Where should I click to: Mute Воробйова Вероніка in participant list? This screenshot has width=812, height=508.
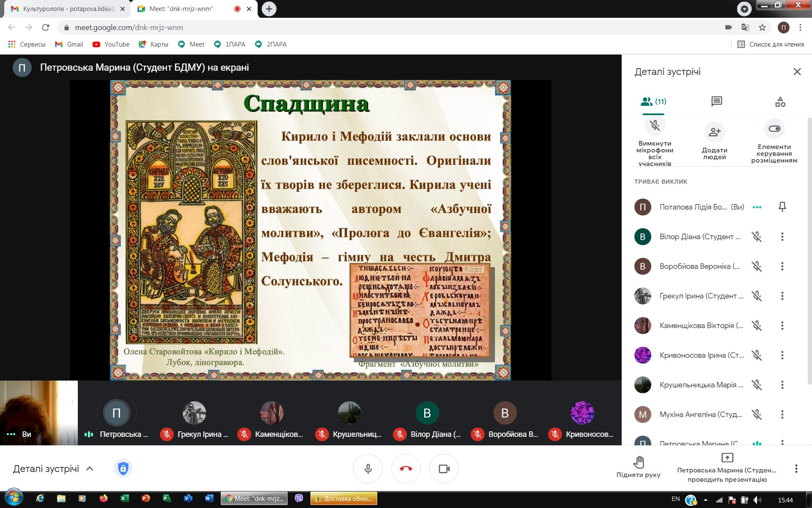(x=757, y=266)
